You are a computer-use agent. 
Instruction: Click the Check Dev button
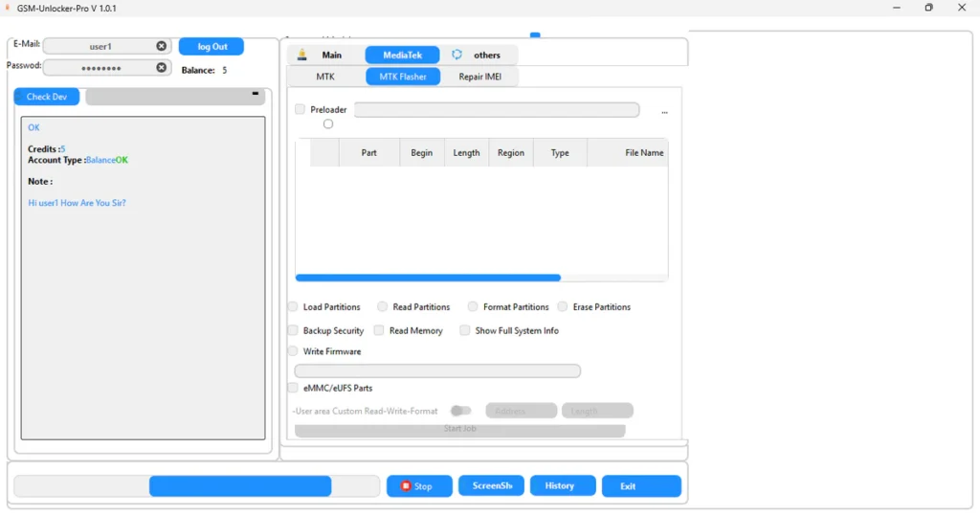47,97
